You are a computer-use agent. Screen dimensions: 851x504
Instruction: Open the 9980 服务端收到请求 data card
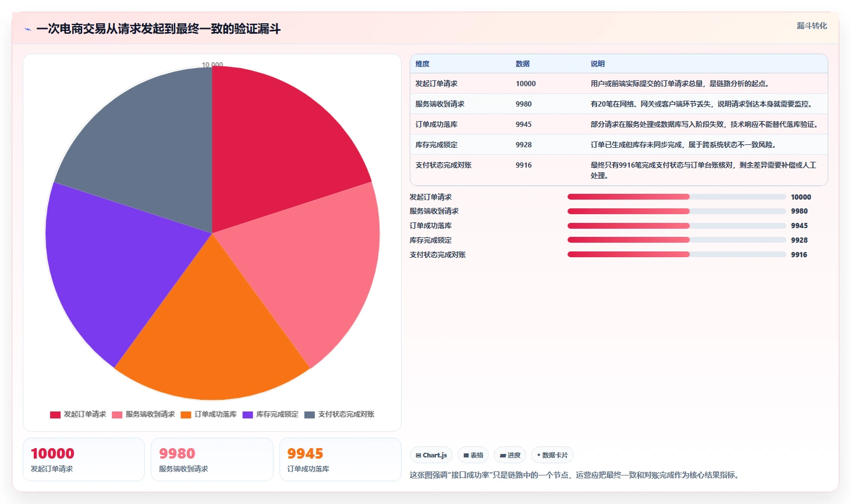pos(212,460)
